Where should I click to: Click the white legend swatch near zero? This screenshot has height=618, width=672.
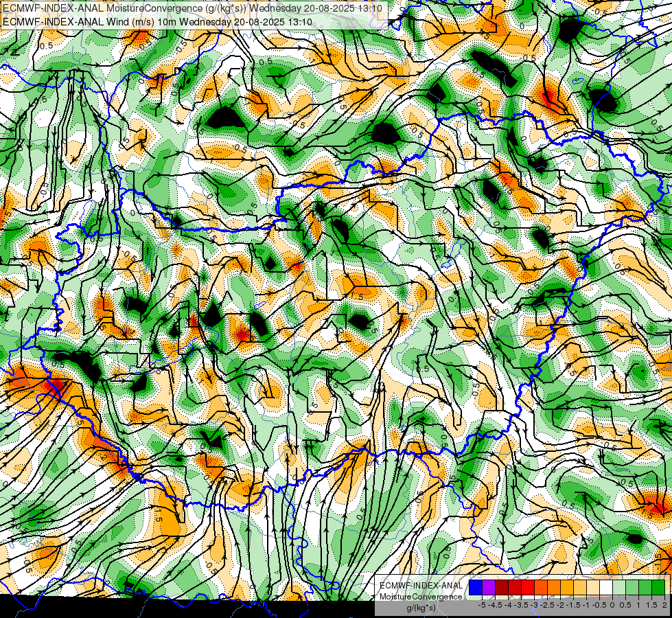point(606,588)
